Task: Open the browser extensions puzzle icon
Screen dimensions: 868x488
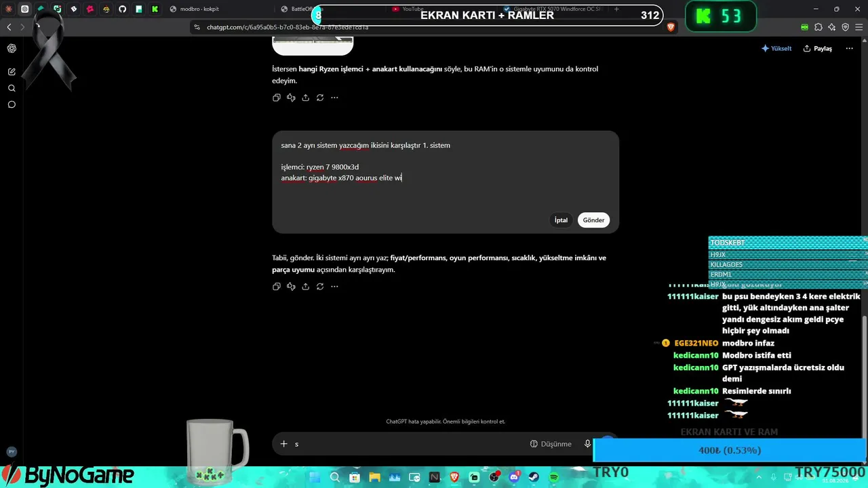Action: click(x=818, y=27)
